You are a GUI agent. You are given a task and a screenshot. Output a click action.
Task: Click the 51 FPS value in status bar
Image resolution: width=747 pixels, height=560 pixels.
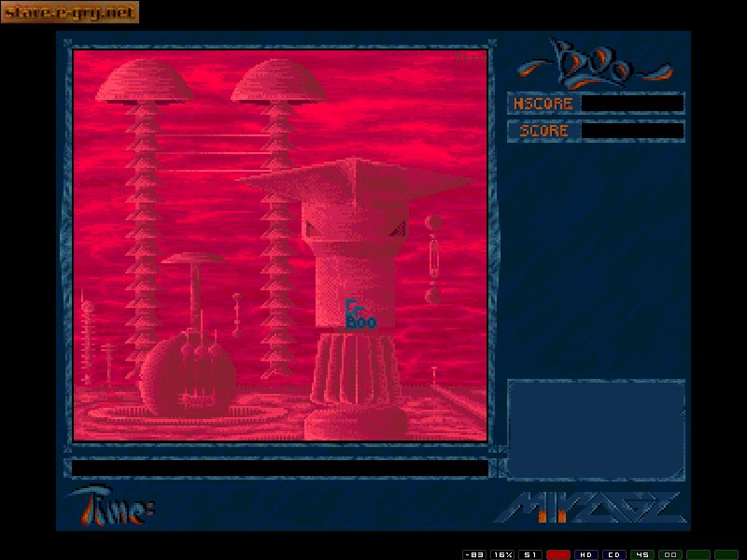pos(530,554)
